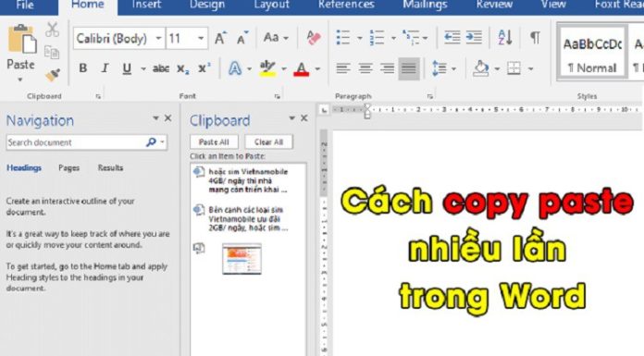
Task: Open font color dropdown arrow
Action: pyautogui.click(x=317, y=69)
